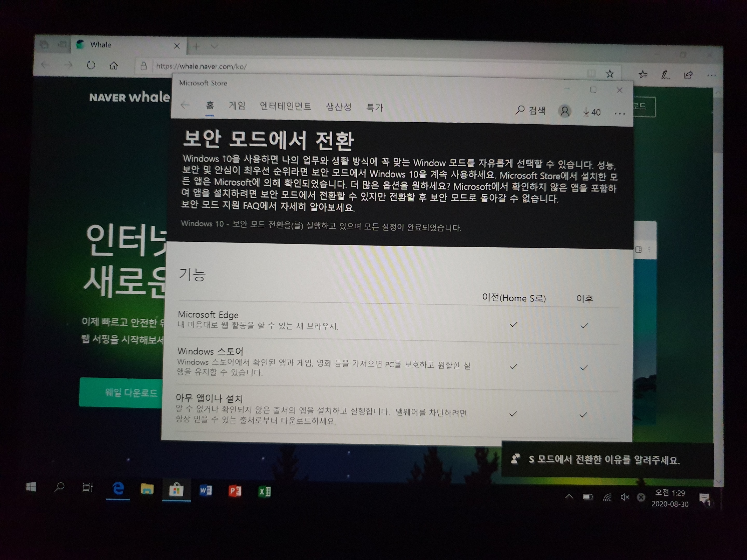The image size is (747, 560).
Task: Click the Microsoft Store back arrow
Action: pos(185,105)
